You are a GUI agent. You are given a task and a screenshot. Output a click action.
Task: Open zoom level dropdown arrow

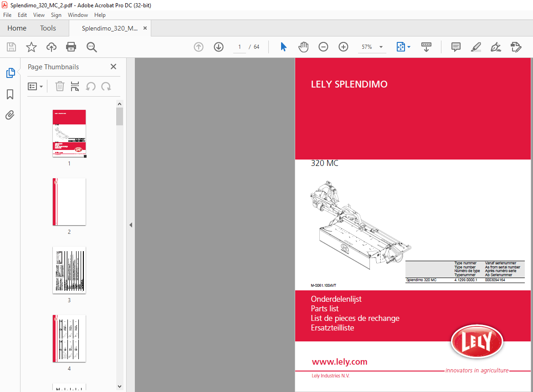coord(381,47)
